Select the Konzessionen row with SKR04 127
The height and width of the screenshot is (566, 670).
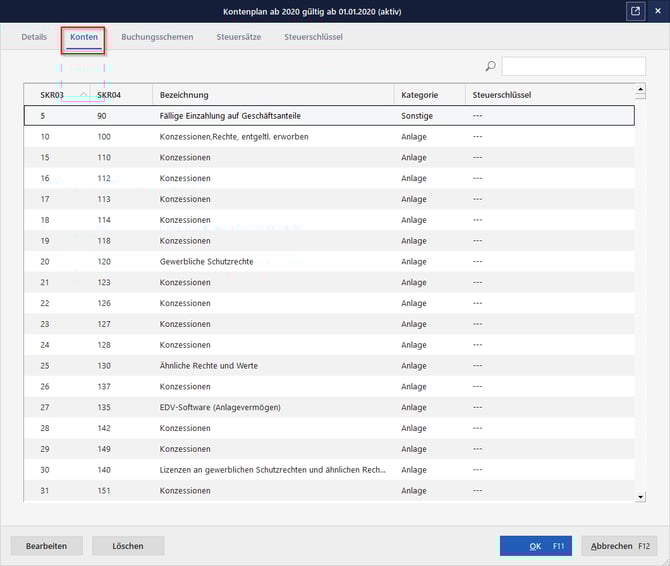pos(329,324)
